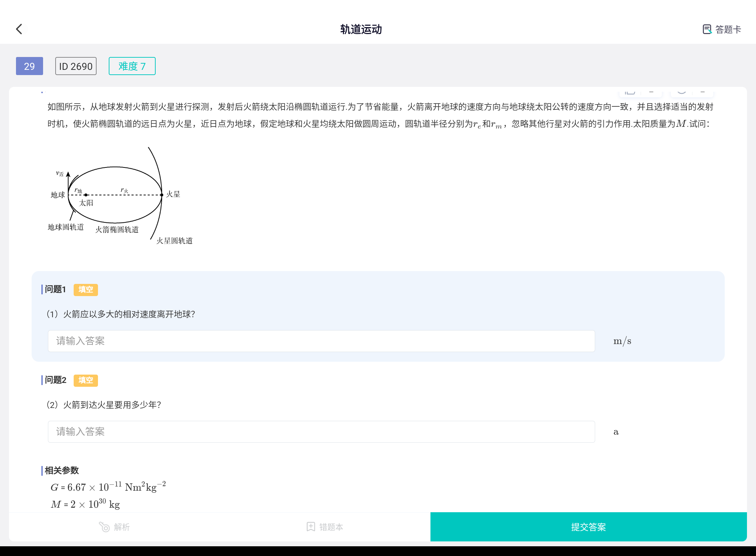756x556 pixels.
Task: Go back using the left arrow icon
Action: point(19,29)
